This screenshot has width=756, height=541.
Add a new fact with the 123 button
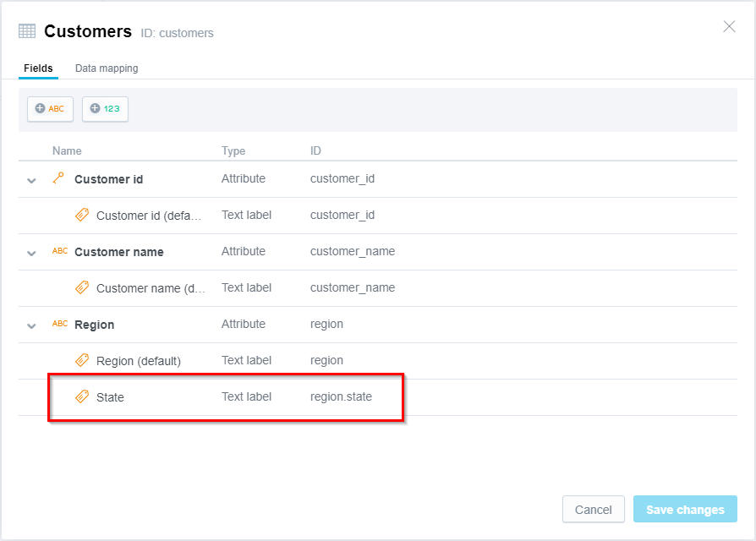point(105,108)
